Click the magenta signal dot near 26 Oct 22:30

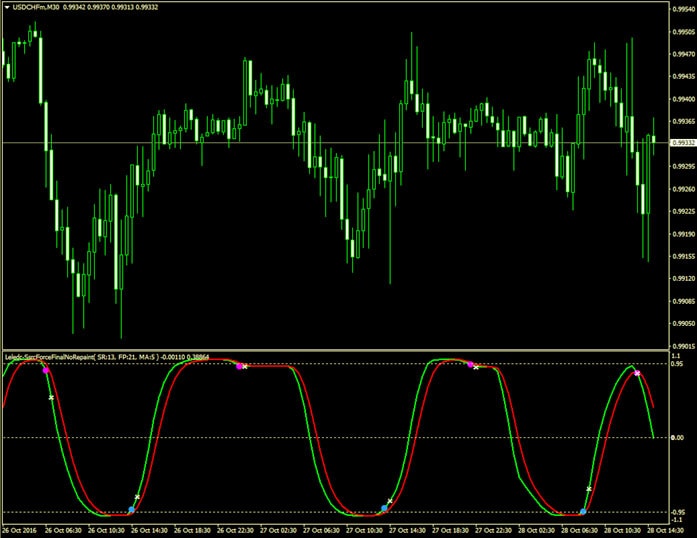pos(239,365)
